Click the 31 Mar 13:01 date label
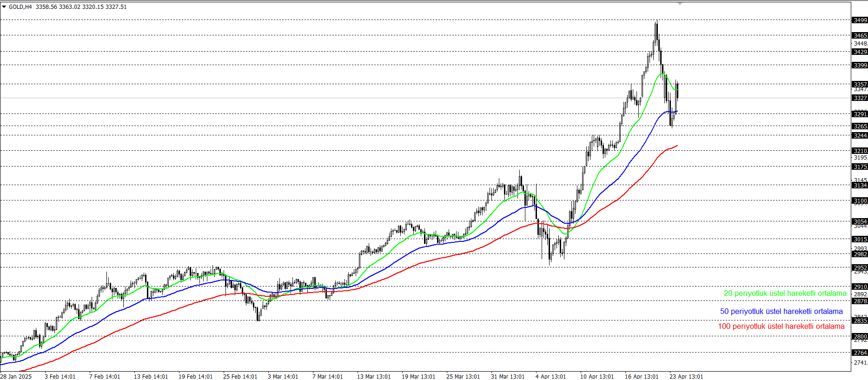The height and width of the screenshot is (380, 868). point(508,376)
